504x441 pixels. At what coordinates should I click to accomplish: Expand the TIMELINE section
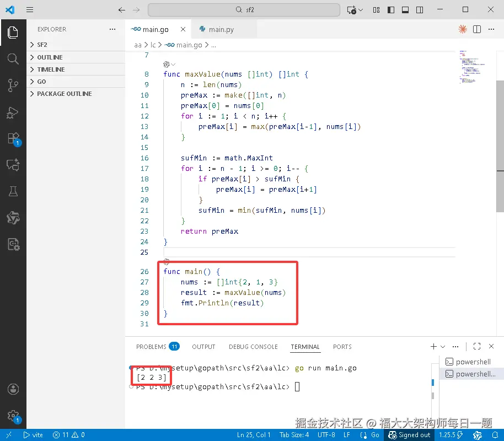tap(76, 69)
